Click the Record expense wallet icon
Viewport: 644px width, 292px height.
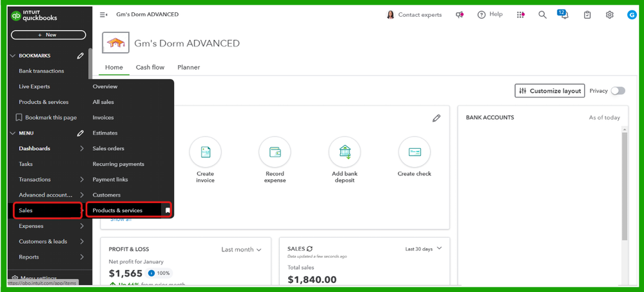click(275, 152)
